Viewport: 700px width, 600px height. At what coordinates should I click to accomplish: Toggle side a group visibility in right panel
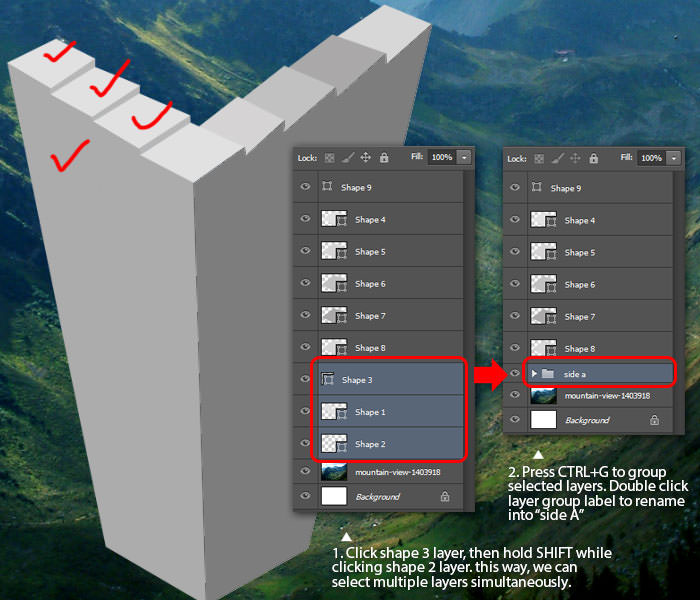(515, 373)
